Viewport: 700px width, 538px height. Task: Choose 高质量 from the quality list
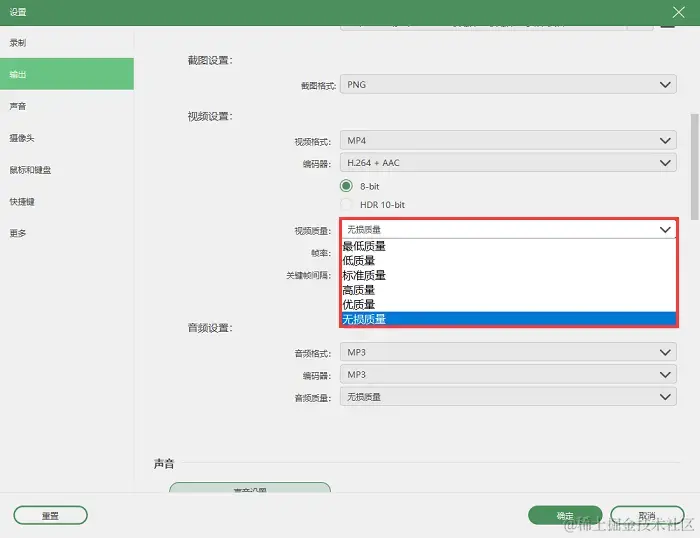(x=509, y=290)
